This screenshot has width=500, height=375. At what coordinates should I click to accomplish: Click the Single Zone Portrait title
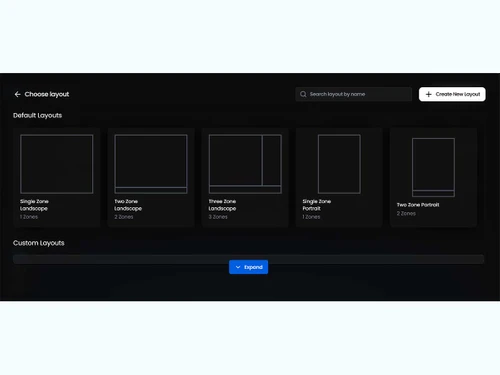pos(317,205)
